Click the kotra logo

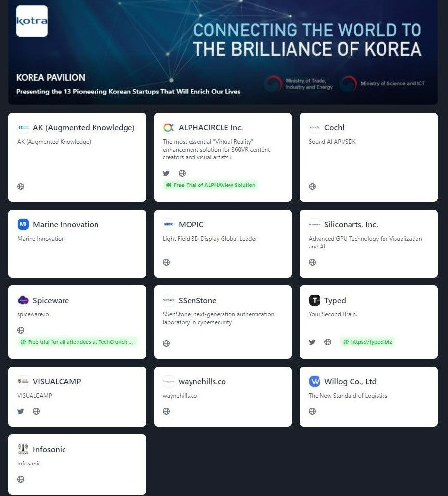tap(32, 21)
